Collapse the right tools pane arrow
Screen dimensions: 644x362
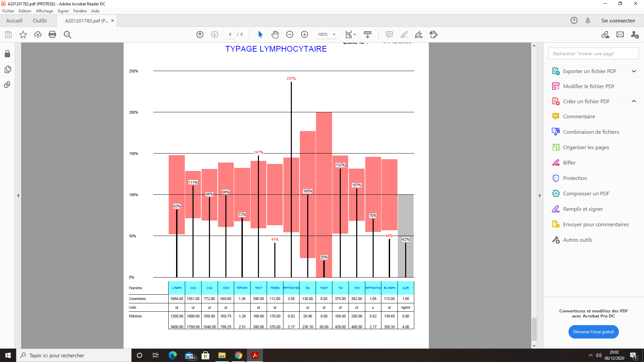click(x=540, y=195)
